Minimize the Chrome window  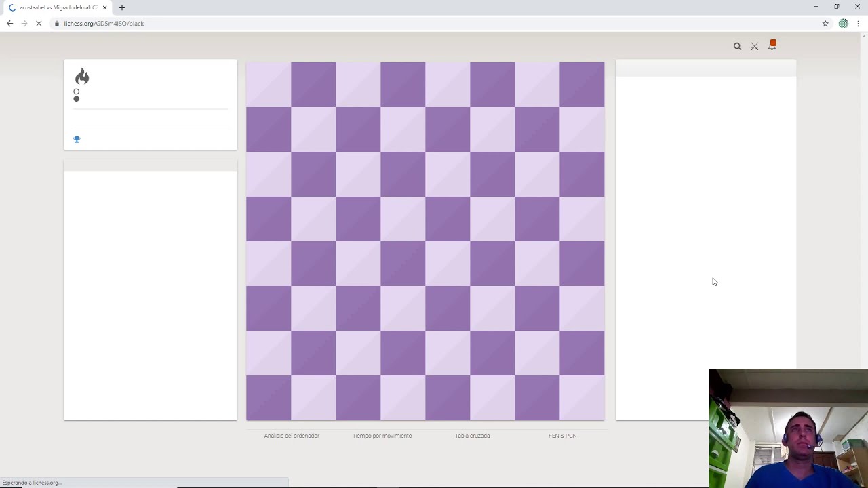(816, 7)
